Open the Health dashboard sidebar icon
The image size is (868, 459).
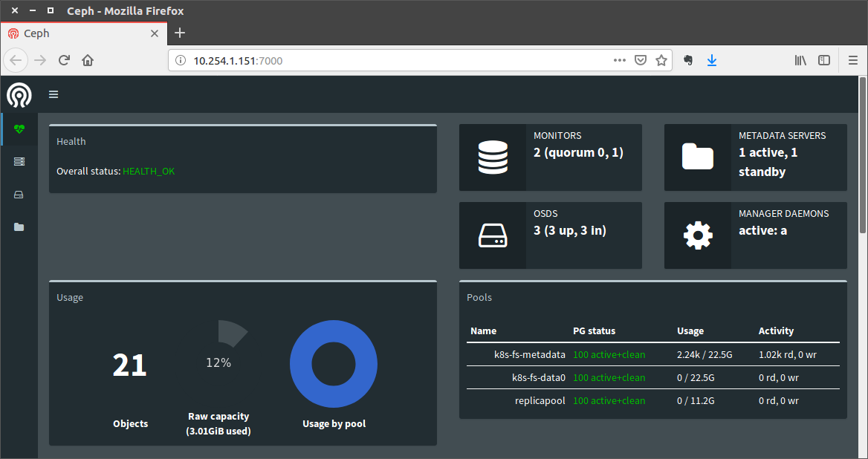pos(19,128)
